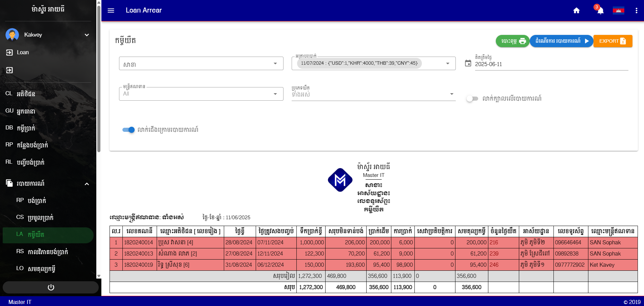Click the Master IT footer text

pyautogui.click(x=20, y=302)
